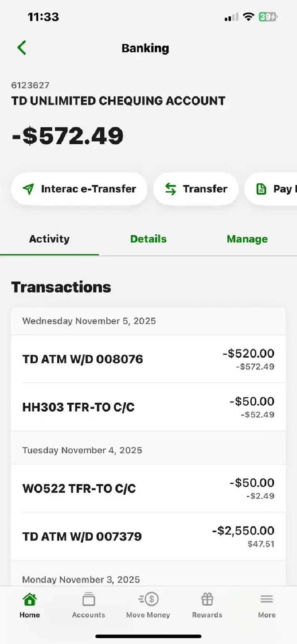Open TD ATM W/D 007379 transaction

[x=148, y=536]
